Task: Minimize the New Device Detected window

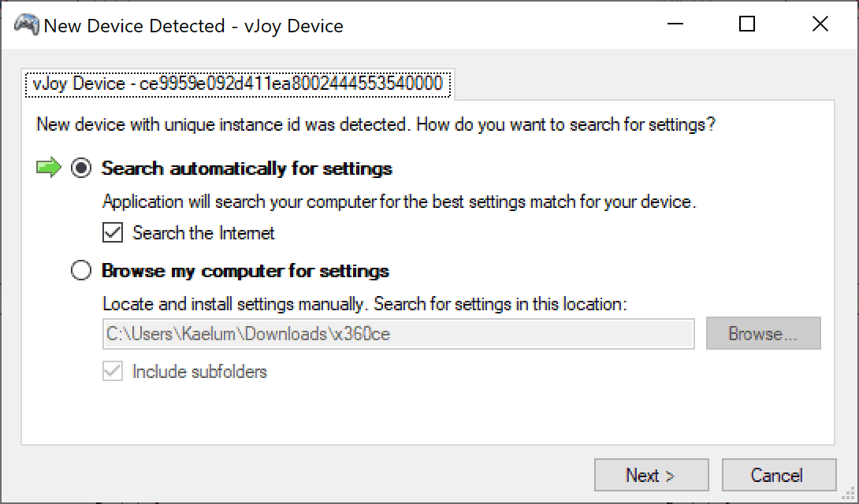Action: point(674,24)
